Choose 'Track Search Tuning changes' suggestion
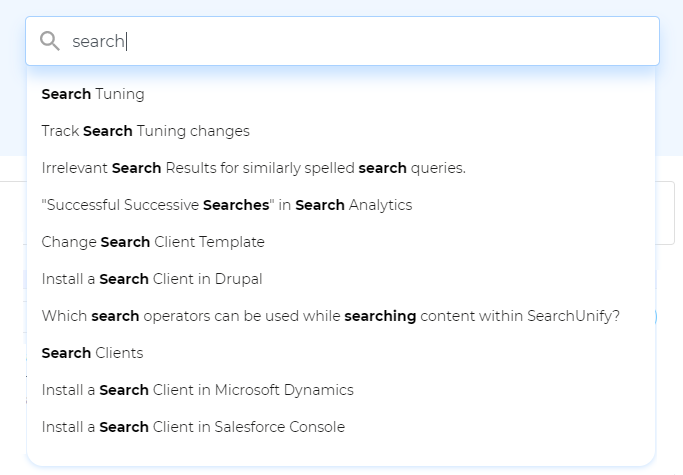683x475 pixels. 145,131
